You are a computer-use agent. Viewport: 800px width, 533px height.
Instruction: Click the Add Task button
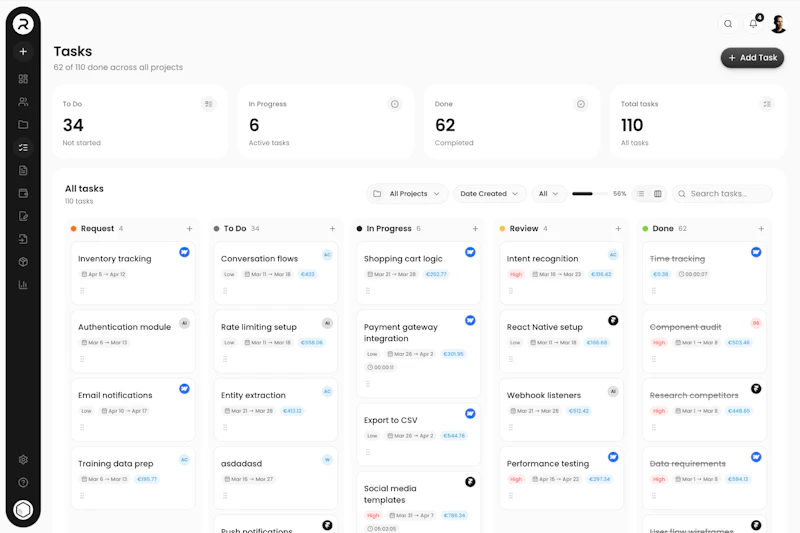[x=752, y=58]
